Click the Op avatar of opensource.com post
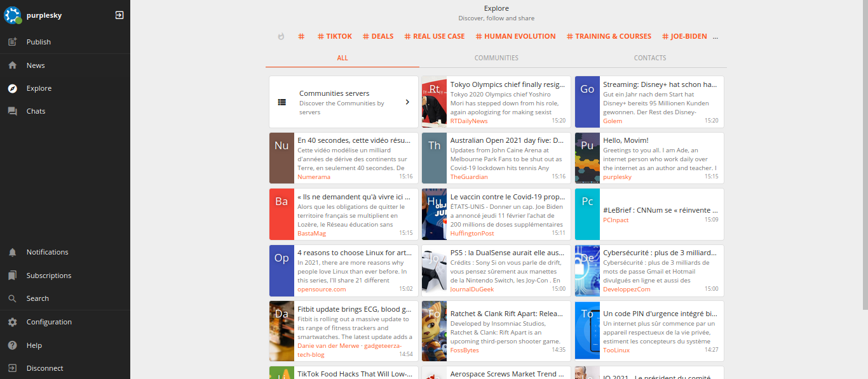 coord(282,270)
